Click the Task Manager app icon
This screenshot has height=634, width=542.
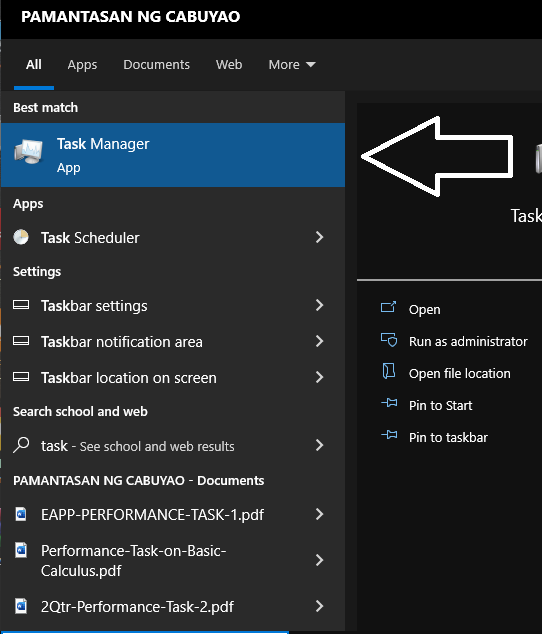[x=28, y=152]
